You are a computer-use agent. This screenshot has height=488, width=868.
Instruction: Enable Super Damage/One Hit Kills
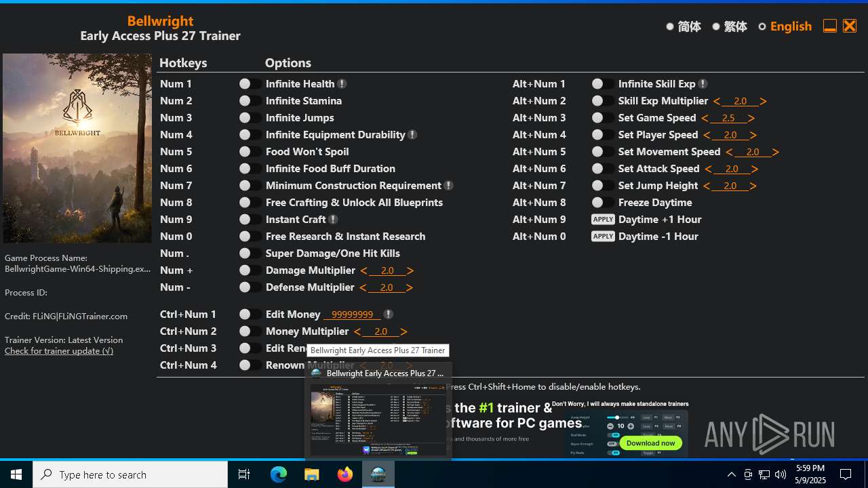[250, 253]
